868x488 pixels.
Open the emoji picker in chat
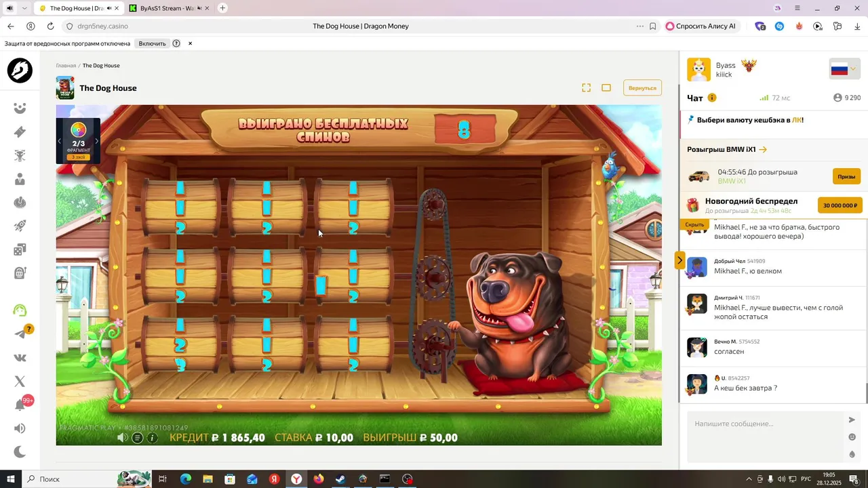pos(852,437)
